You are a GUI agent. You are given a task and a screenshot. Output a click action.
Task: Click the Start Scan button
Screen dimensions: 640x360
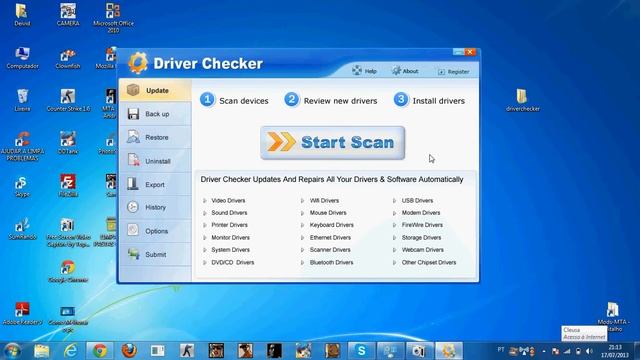(333, 142)
